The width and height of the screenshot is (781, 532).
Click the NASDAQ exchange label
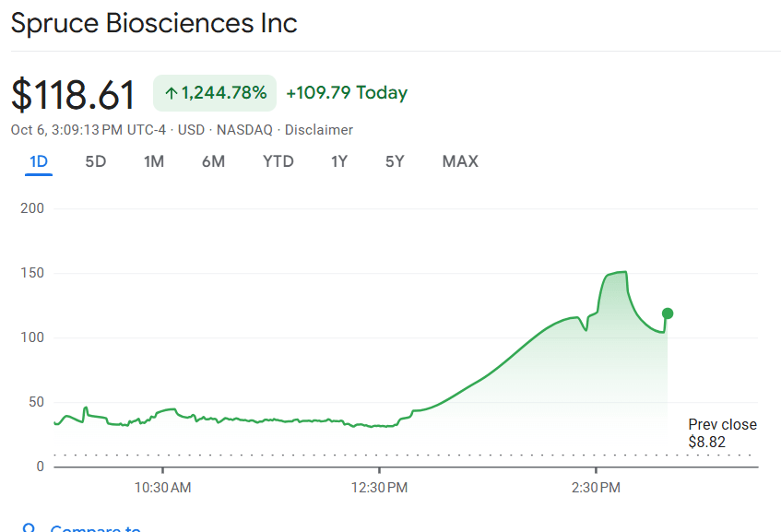click(244, 130)
